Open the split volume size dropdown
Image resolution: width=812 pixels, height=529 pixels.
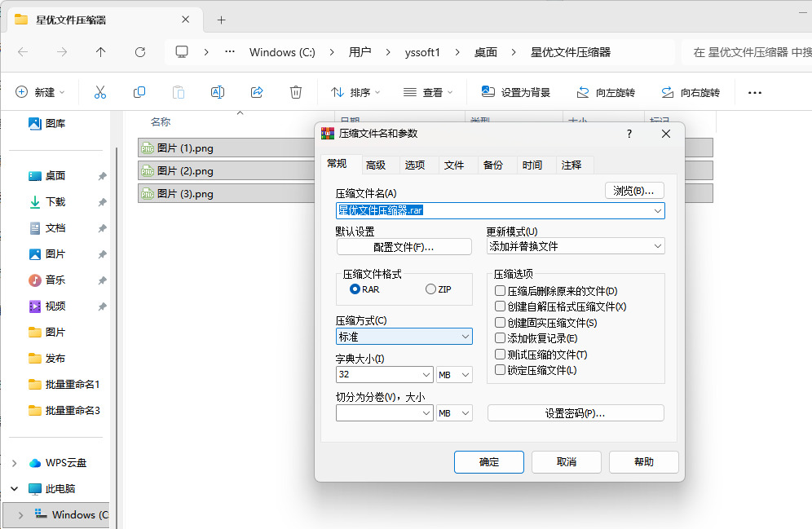click(x=426, y=412)
